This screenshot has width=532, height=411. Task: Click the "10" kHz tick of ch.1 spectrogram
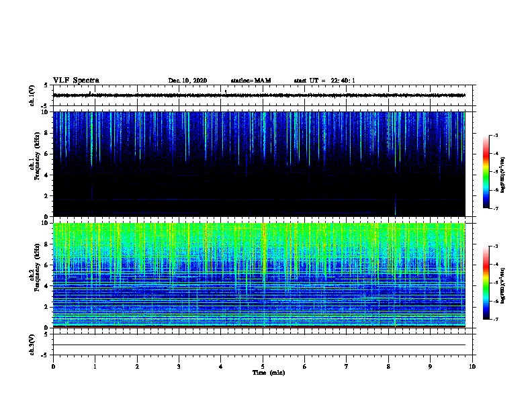tap(45, 112)
